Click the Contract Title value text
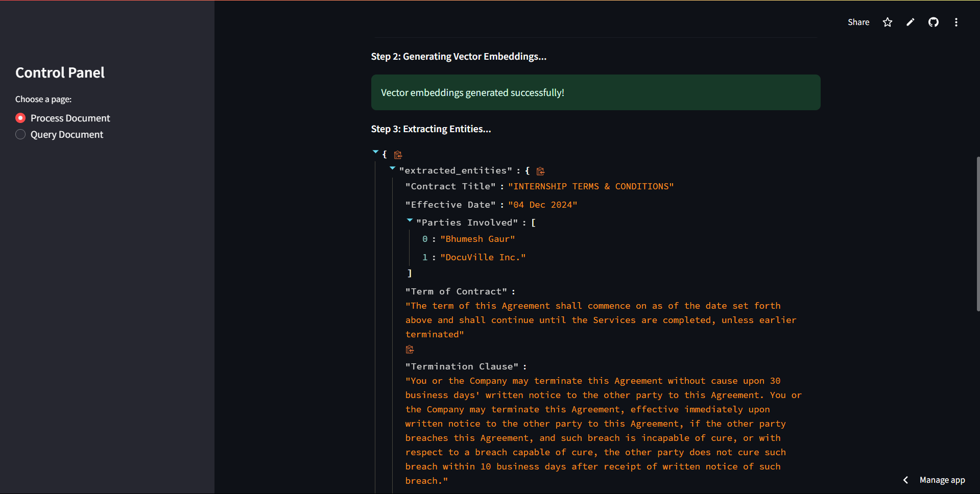 pyautogui.click(x=591, y=186)
